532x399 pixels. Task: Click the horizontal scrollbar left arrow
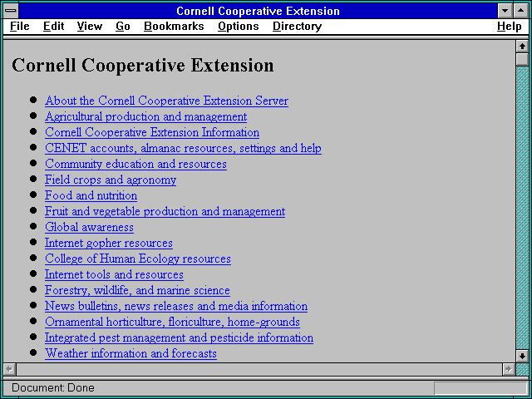tap(10, 369)
